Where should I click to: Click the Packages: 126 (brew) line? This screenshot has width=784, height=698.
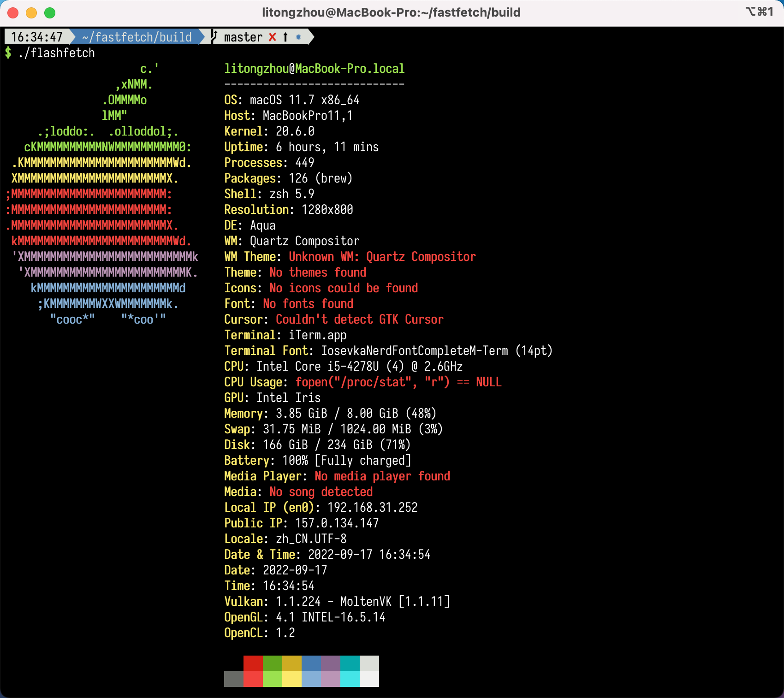coord(289,178)
